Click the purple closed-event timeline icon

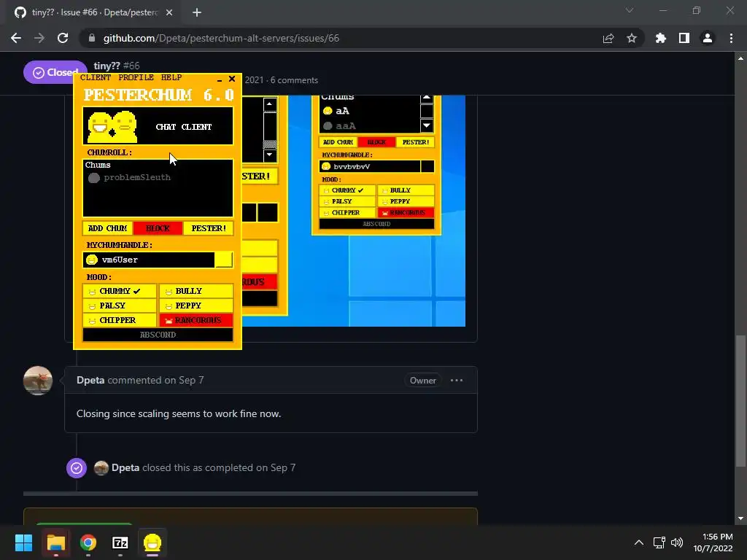tap(76, 467)
